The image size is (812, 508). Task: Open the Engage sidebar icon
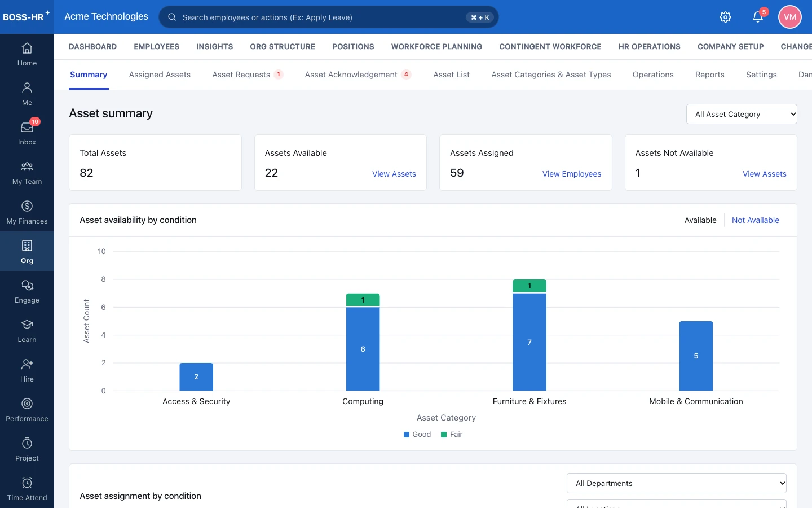point(27,291)
